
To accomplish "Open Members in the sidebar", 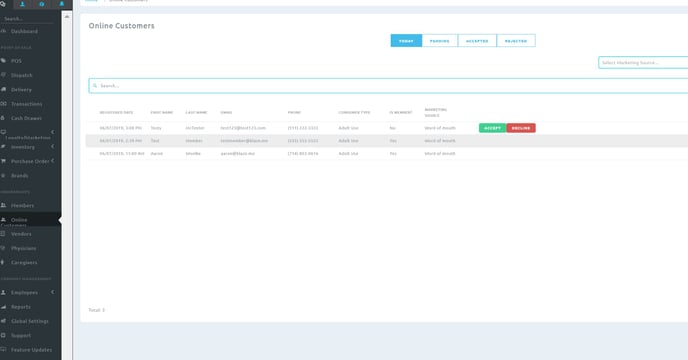I will click(x=22, y=205).
